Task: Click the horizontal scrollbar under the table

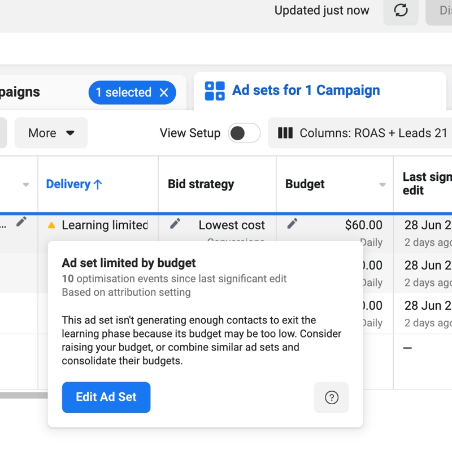Action: pos(24,396)
